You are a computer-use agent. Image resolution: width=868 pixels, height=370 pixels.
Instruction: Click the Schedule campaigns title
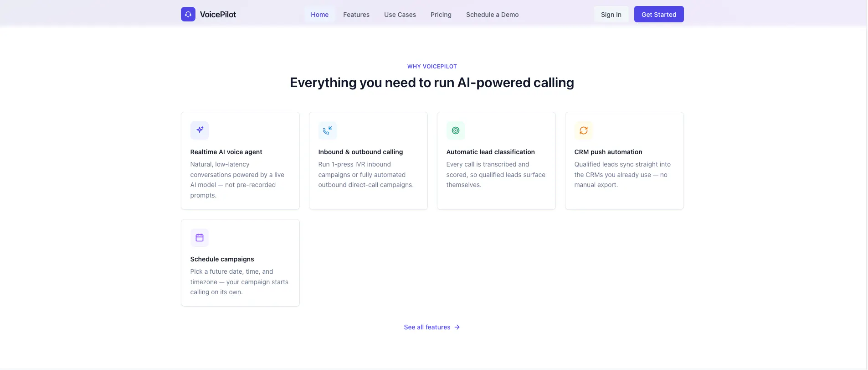pyautogui.click(x=222, y=259)
